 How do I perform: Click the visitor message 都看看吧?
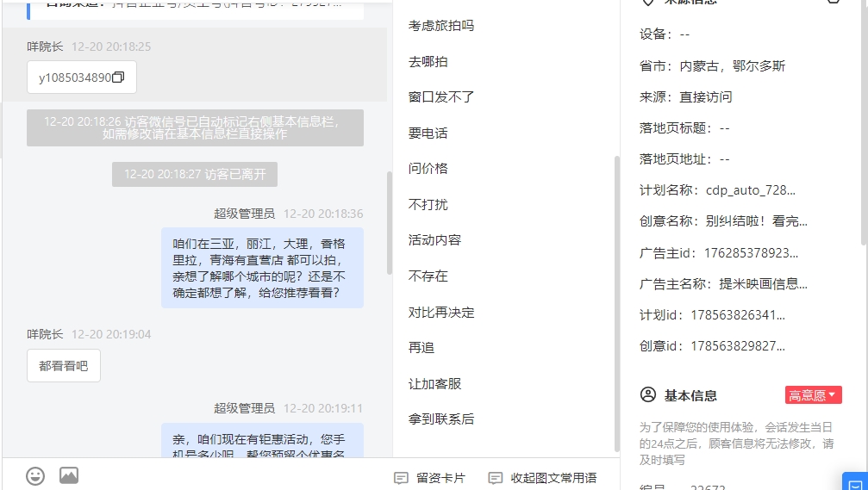click(x=64, y=366)
